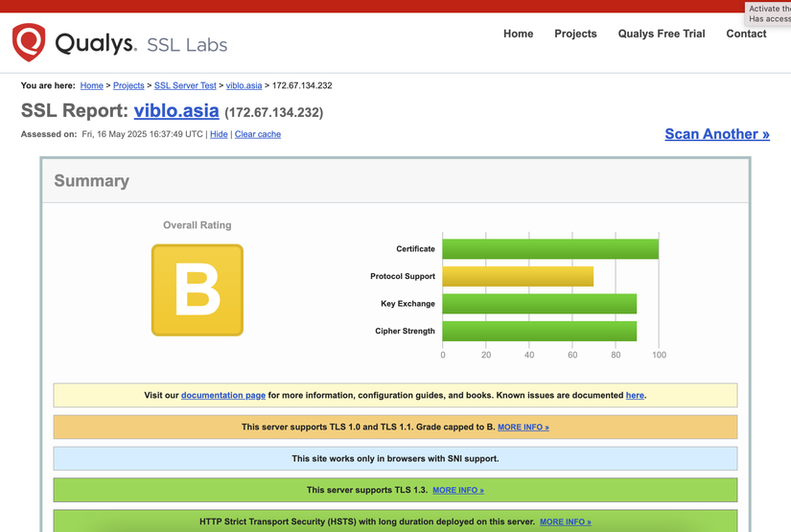Click the 'Activate the' extension tooltip at top right

(x=768, y=13)
